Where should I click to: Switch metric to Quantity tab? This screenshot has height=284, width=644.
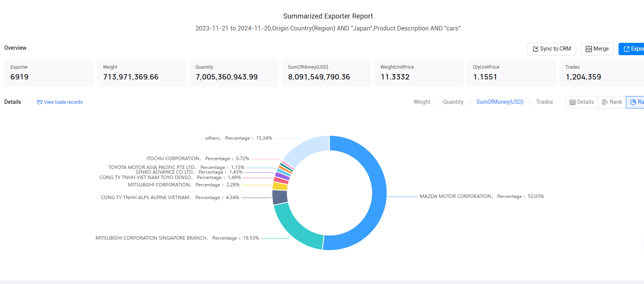coord(453,102)
